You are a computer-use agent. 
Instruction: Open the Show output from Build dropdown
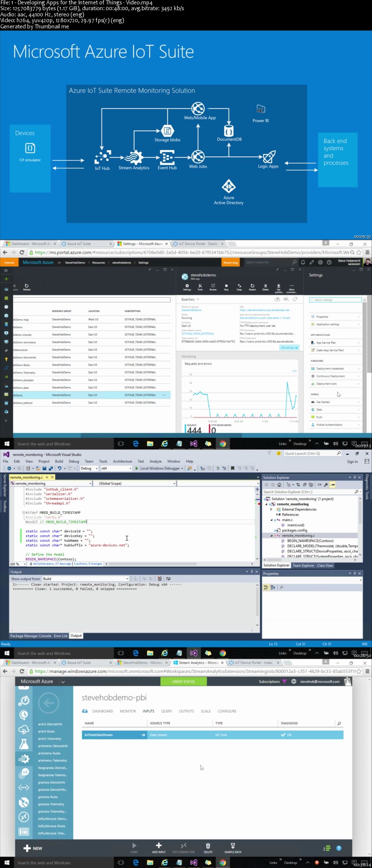(x=86, y=579)
